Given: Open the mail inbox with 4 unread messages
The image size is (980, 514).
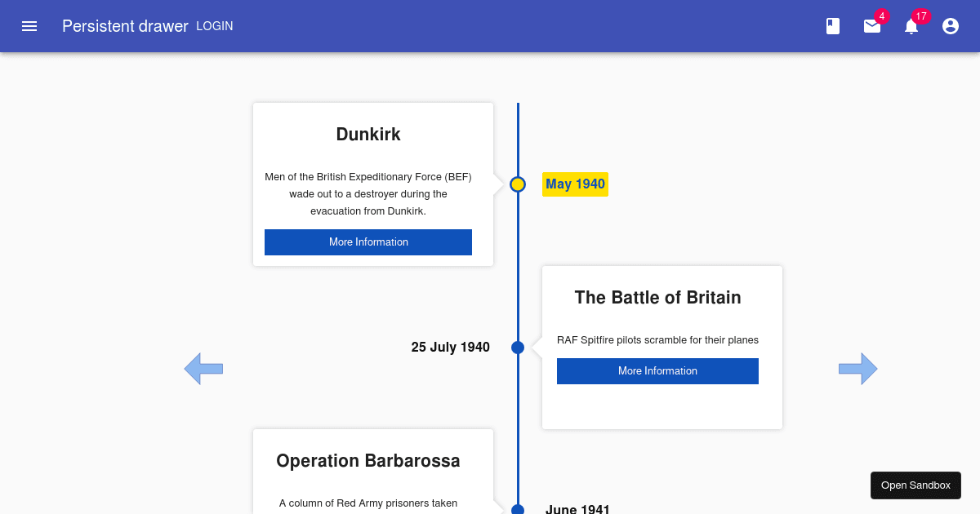Looking at the screenshot, I should click(871, 26).
